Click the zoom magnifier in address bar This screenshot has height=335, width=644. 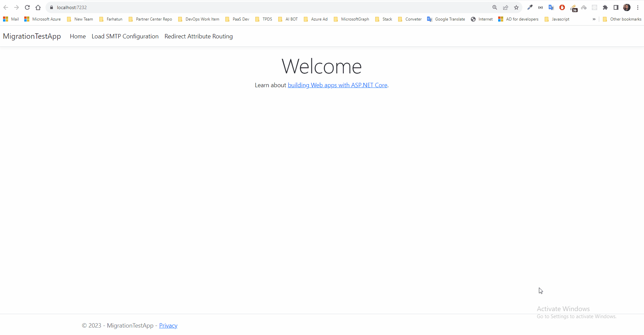click(x=495, y=7)
